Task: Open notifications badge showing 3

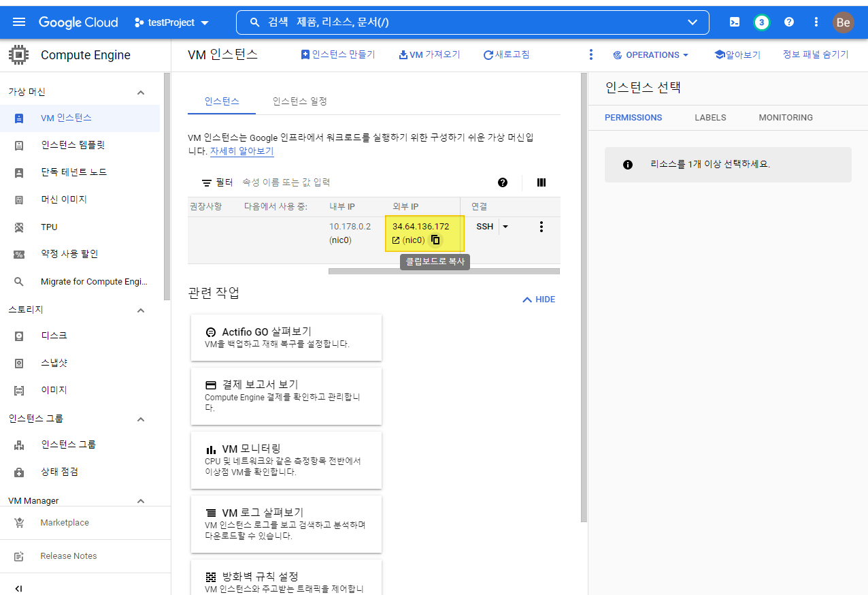Action: point(761,22)
